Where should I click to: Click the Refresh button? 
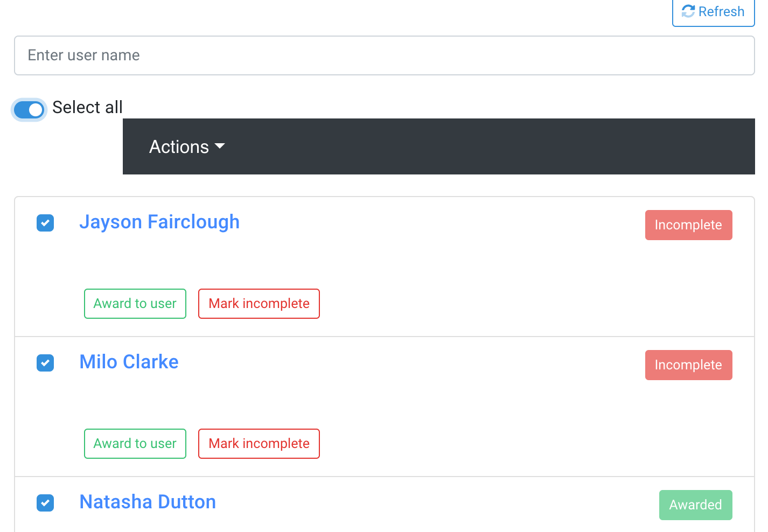click(x=714, y=12)
